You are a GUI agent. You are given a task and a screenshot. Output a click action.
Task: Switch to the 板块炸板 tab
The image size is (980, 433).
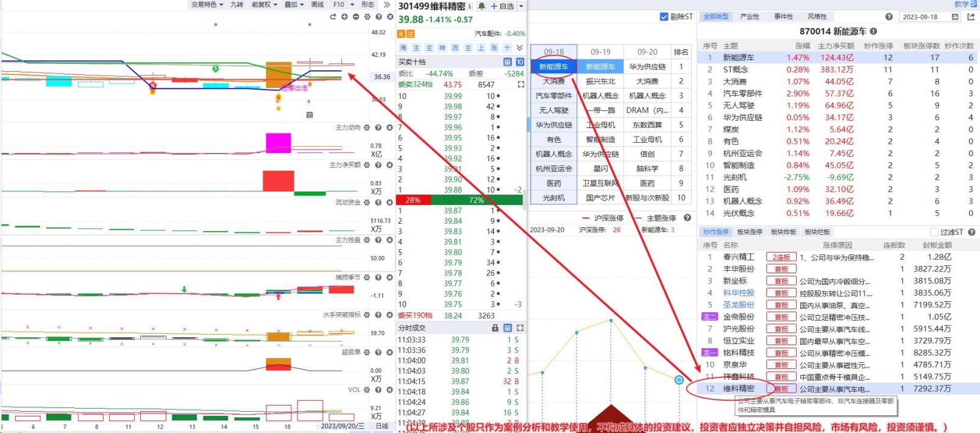click(x=784, y=232)
